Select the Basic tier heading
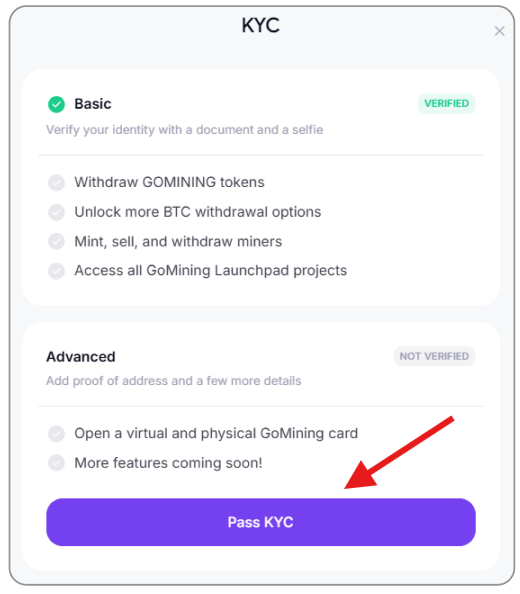 (x=93, y=104)
